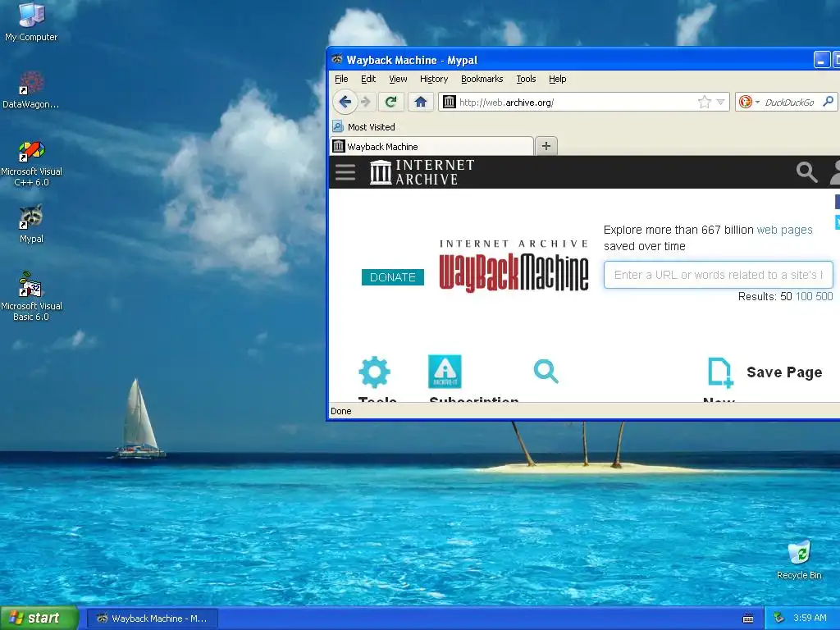
Task: Open Internet Archive search magnifier in black bar
Action: point(806,172)
